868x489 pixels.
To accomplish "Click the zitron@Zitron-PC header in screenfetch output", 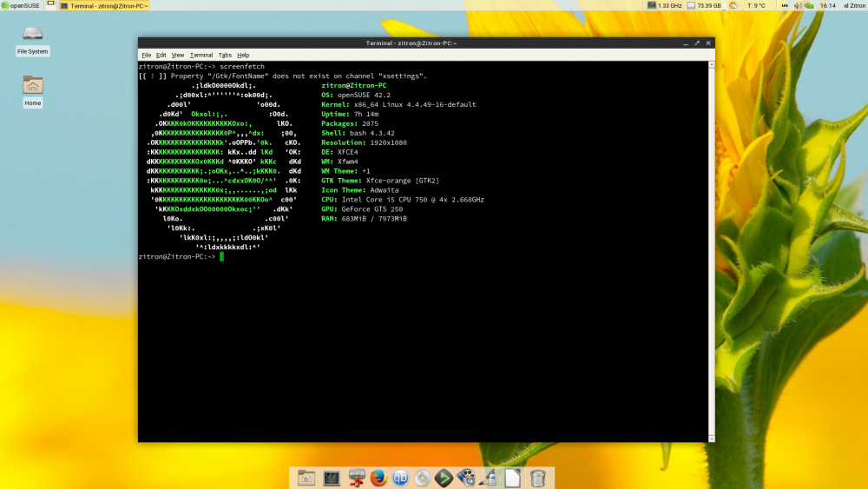I will point(354,86).
